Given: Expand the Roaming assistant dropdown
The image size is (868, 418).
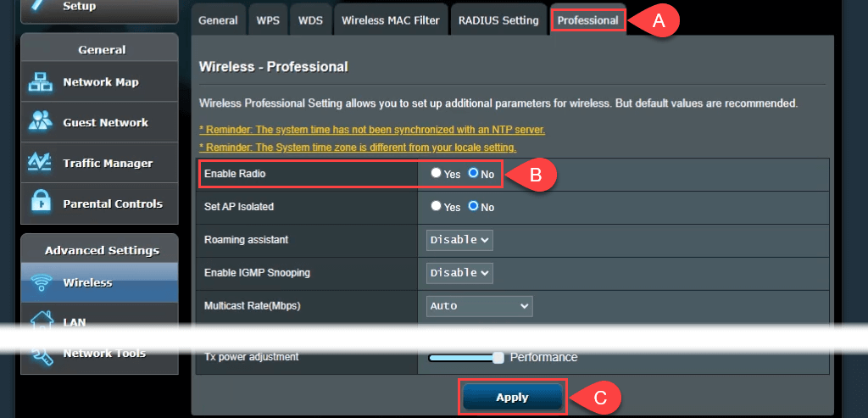Looking at the screenshot, I should (x=459, y=240).
